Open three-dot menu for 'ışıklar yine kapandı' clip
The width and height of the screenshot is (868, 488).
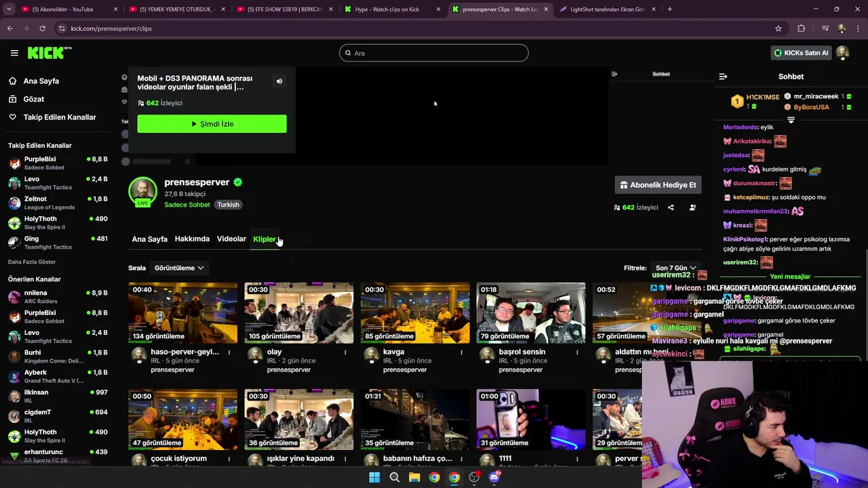tap(345, 459)
